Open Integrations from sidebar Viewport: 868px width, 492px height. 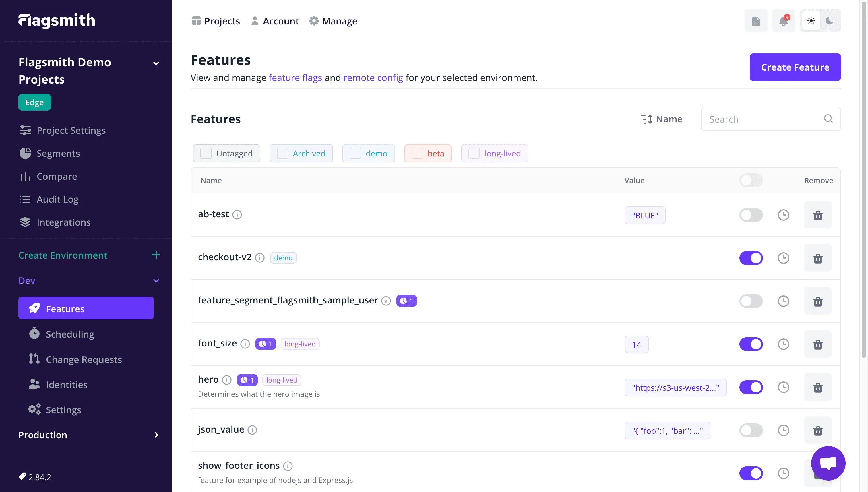(64, 222)
